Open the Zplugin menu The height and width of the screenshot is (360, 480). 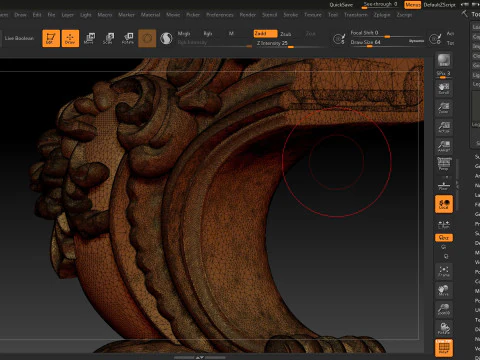point(382,15)
